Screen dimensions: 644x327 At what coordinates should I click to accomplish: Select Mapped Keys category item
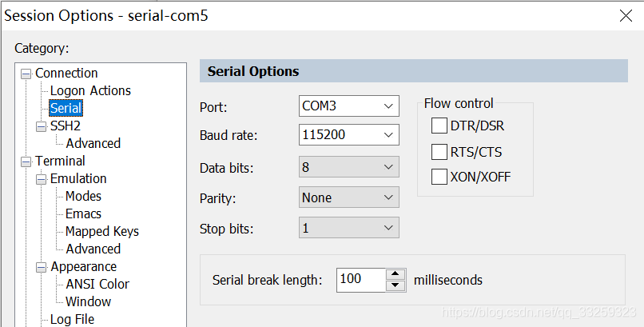(101, 231)
